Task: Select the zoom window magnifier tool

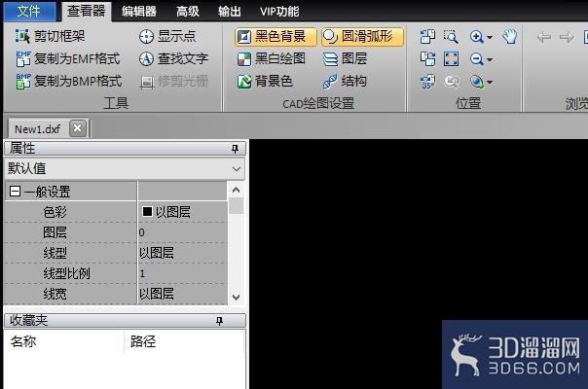Action: click(451, 37)
